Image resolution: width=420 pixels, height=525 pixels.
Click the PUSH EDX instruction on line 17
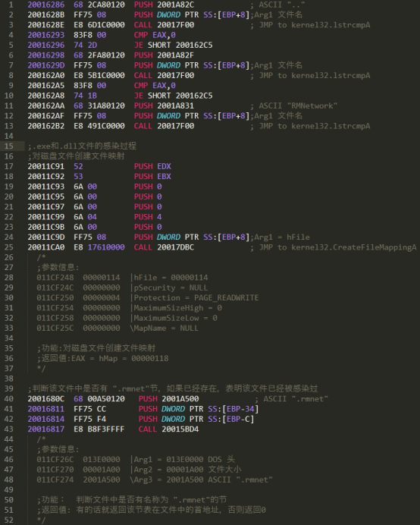coord(152,166)
